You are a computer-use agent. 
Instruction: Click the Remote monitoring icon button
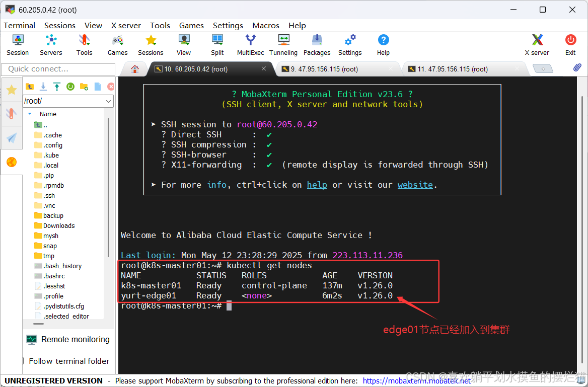pyautogui.click(x=32, y=339)
